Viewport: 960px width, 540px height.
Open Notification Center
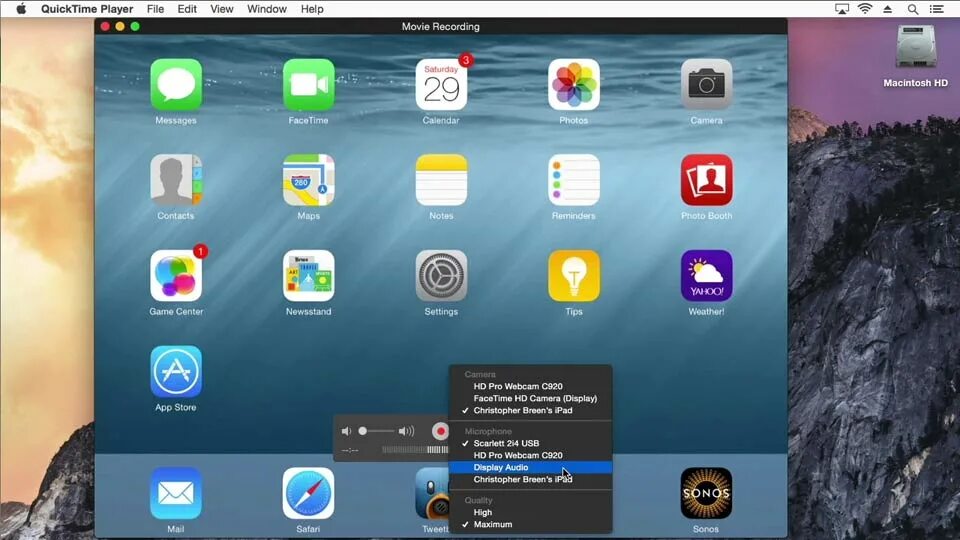[x=937, y=9]
